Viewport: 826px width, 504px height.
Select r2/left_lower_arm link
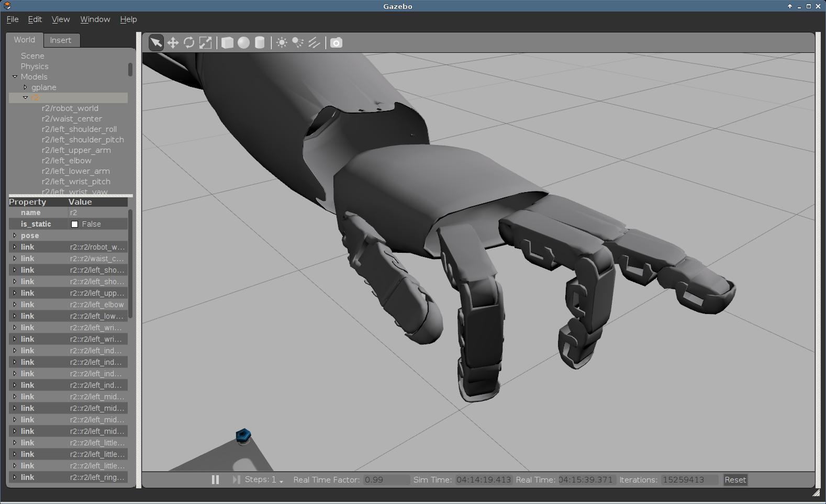click(x=76, y=171)
